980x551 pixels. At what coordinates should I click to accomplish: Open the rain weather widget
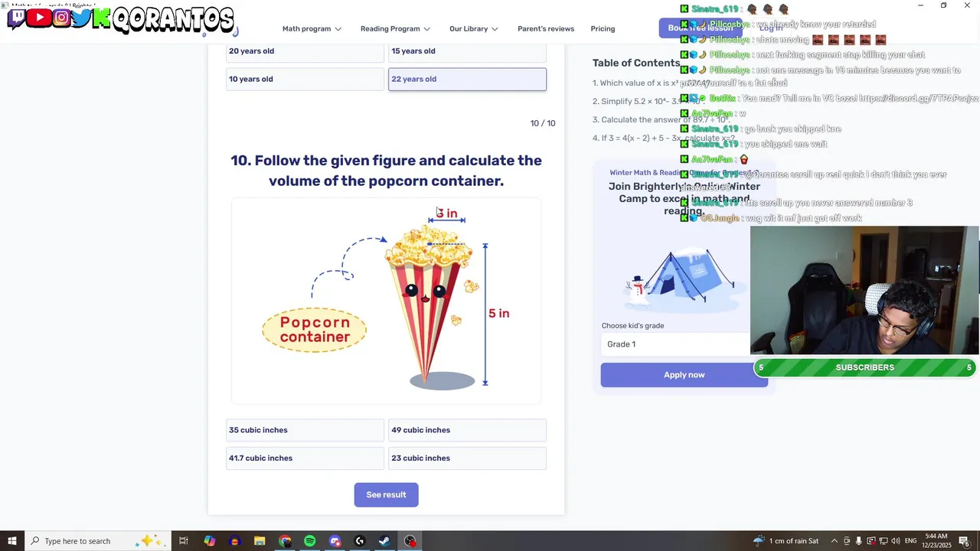pos(786,541)
